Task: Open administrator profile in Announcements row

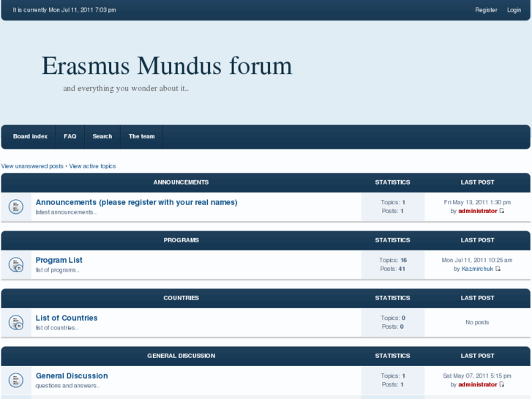Action: coord(477,211)
